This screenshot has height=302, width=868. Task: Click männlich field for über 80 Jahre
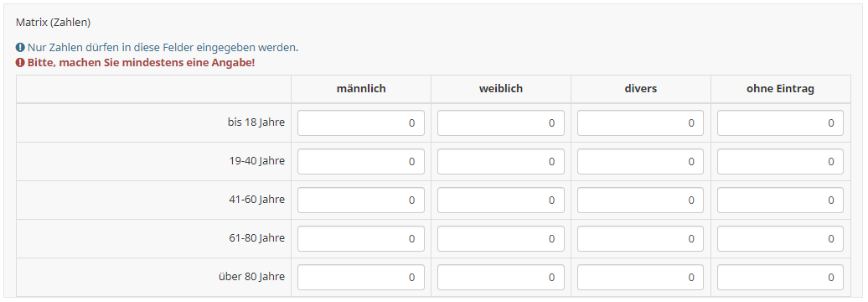coord(361,277)
